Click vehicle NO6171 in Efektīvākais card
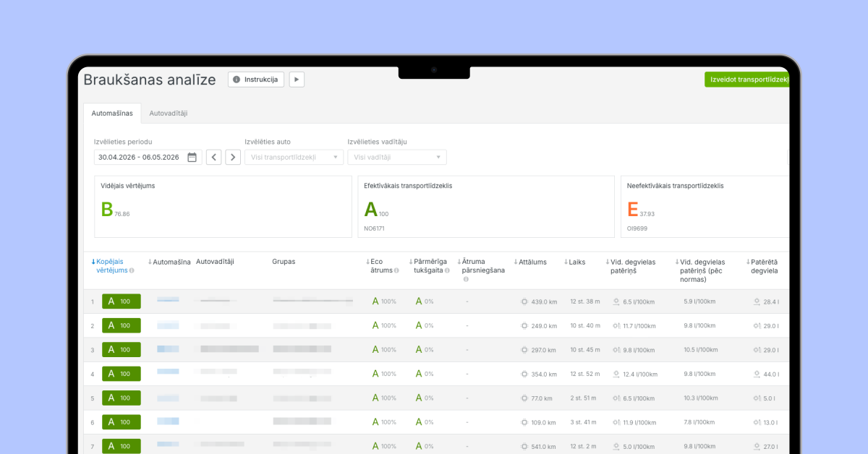This screenshot has width=868, height=454. [x=374, y=228]
